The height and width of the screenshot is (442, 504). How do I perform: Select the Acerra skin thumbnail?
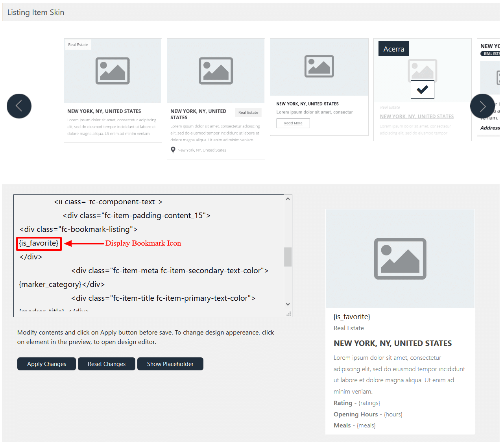click(x=422, y=118)
